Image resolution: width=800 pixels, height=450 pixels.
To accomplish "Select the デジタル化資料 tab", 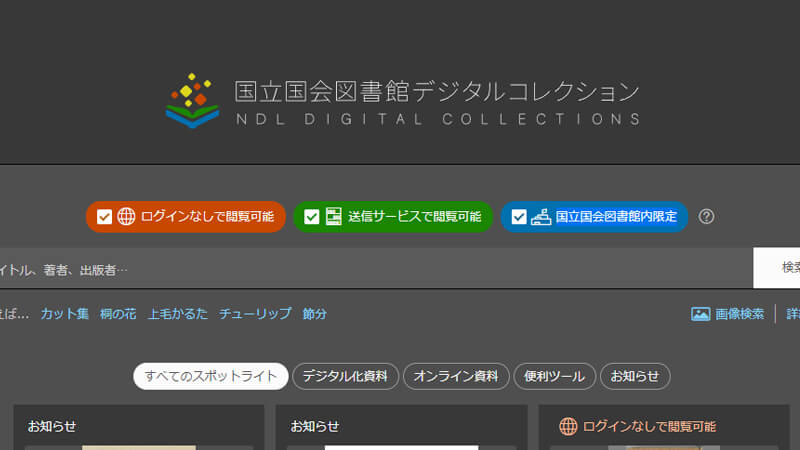I will [x=345, y=376].
